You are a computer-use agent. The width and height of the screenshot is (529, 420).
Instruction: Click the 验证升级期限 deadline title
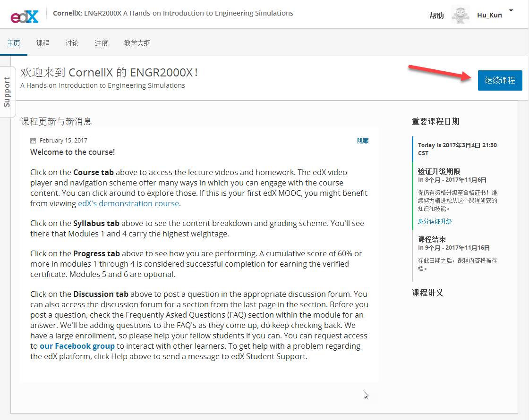point(439,171)
